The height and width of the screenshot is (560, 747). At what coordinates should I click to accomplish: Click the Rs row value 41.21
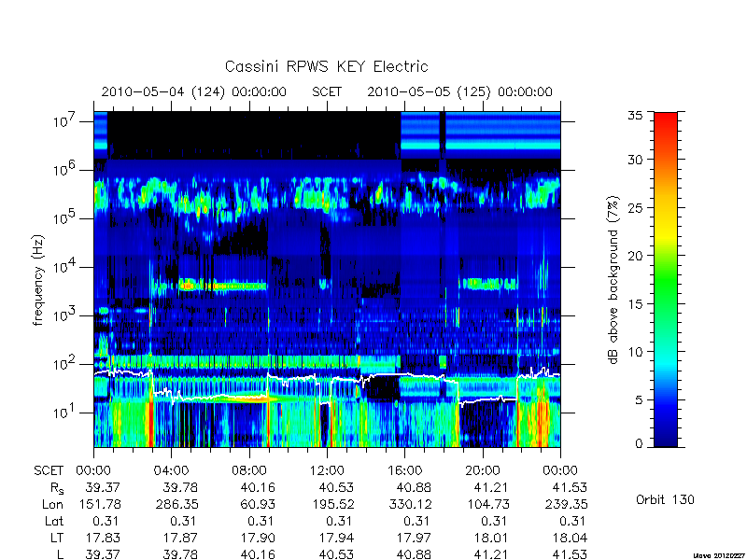[491, 487]
